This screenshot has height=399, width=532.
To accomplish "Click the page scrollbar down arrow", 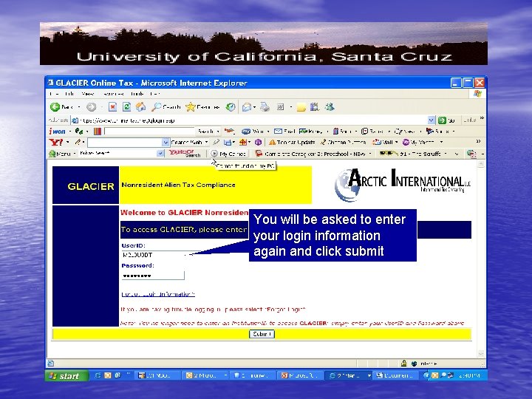I will point(481,353).
